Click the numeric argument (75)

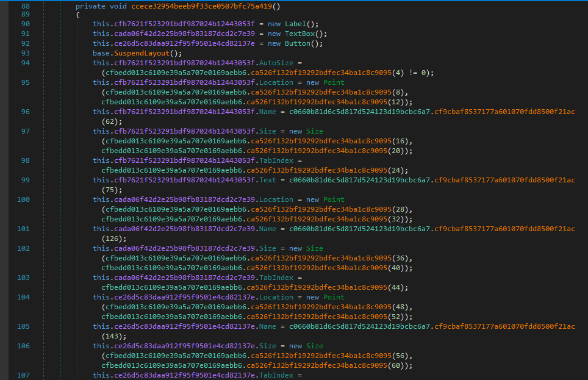110,190
